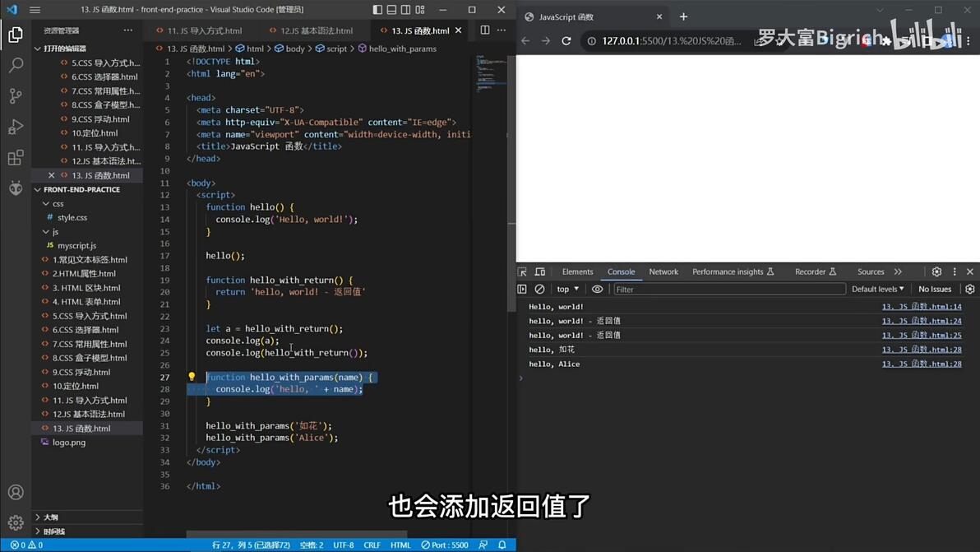Open Run and Debug view
This screenshot has height=552, width=980.
click(x=16, y=127)
